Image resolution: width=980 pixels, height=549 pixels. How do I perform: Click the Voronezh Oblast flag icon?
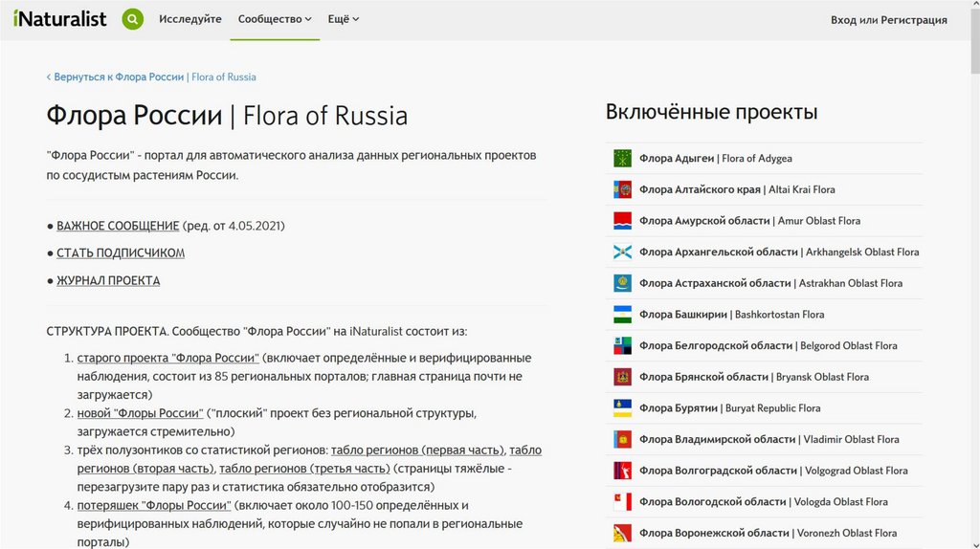coord(622,534)
